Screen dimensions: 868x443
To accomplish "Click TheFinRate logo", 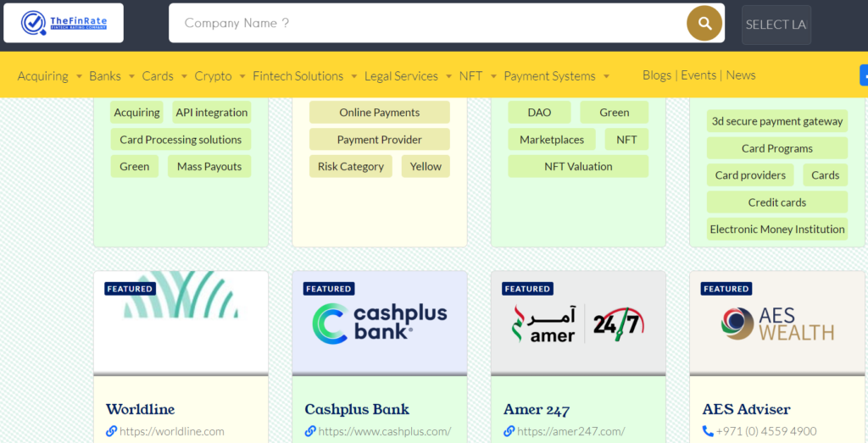I will pos(64,23).
